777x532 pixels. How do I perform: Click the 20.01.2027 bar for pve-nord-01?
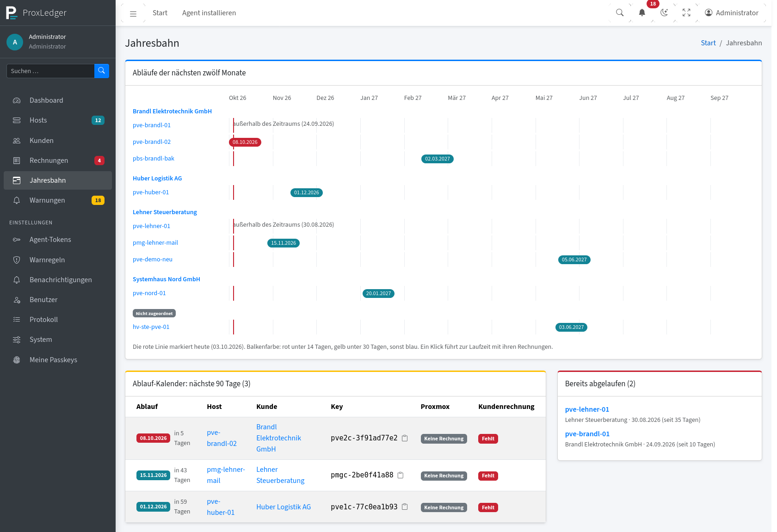click(379, 293)
